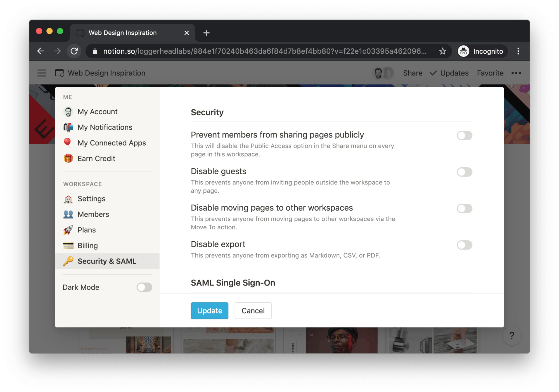Viewport: 559px width, 392px height.
Task: Open the Members settings section
Action: tap(93, 214)
